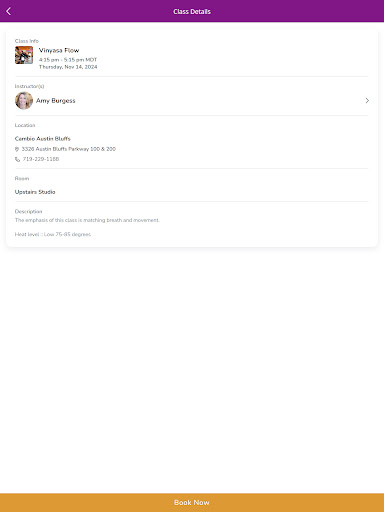Click the phone icon beside 719-229-1188
The width and height of the screenshot is (384, 512).
17,159
